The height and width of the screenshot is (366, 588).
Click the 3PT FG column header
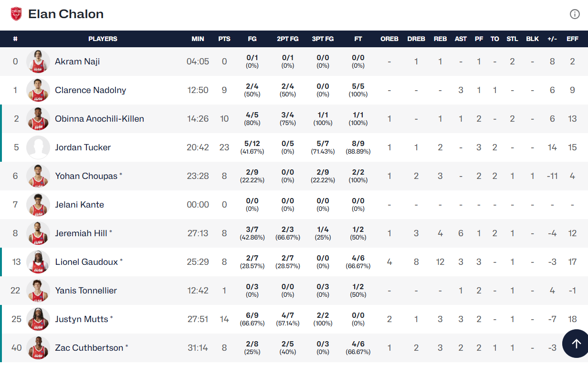(323, 39)
